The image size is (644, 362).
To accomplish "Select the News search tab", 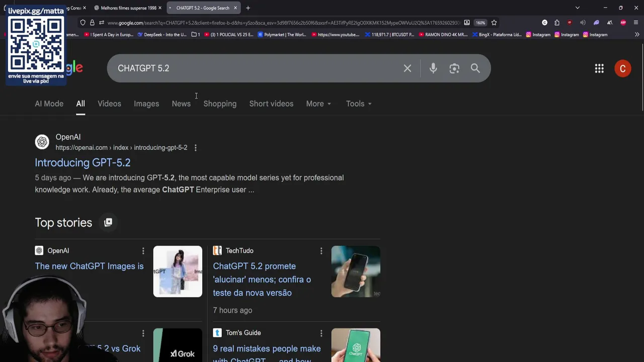I will click(181, 104).
